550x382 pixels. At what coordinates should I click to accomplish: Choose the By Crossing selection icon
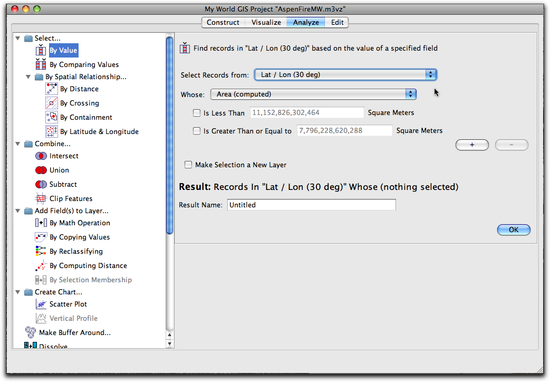[x=51, y=103]
